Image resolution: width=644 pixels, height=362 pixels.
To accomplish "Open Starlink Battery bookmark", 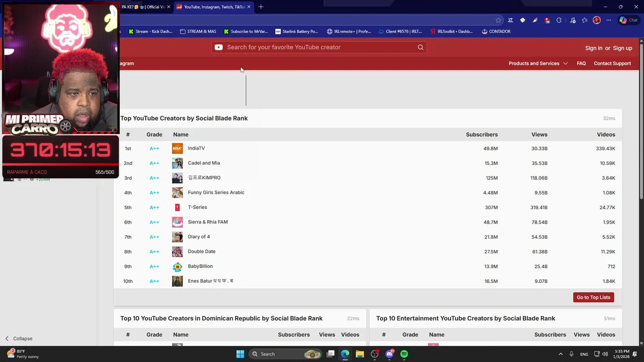I will click(x=297, y=31).
